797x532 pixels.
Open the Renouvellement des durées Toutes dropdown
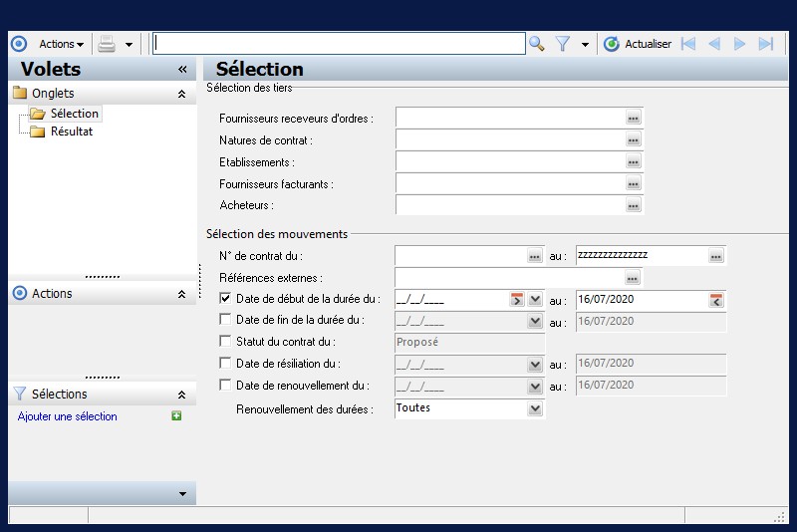535,408
